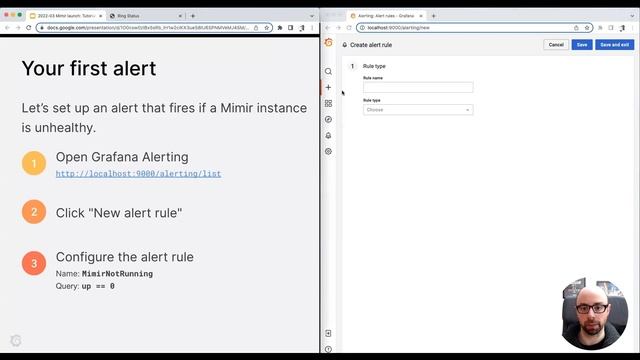
Task: Open new tab in left browser window
Action: 193,16
